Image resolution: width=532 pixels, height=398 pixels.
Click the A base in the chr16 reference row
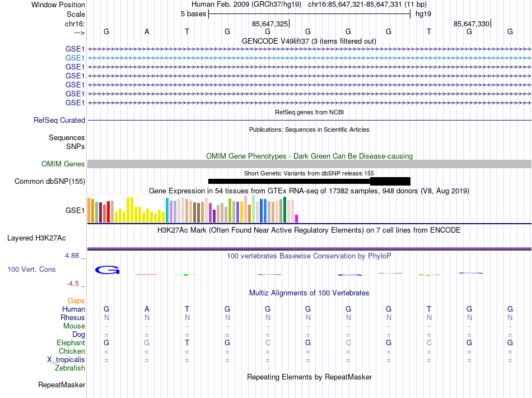[x=147, y=31]
